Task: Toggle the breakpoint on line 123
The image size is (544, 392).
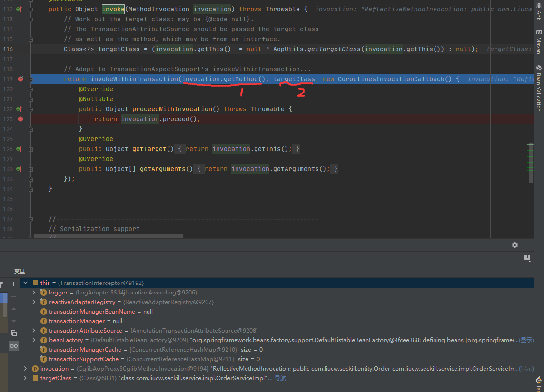Action: (20, 119)
